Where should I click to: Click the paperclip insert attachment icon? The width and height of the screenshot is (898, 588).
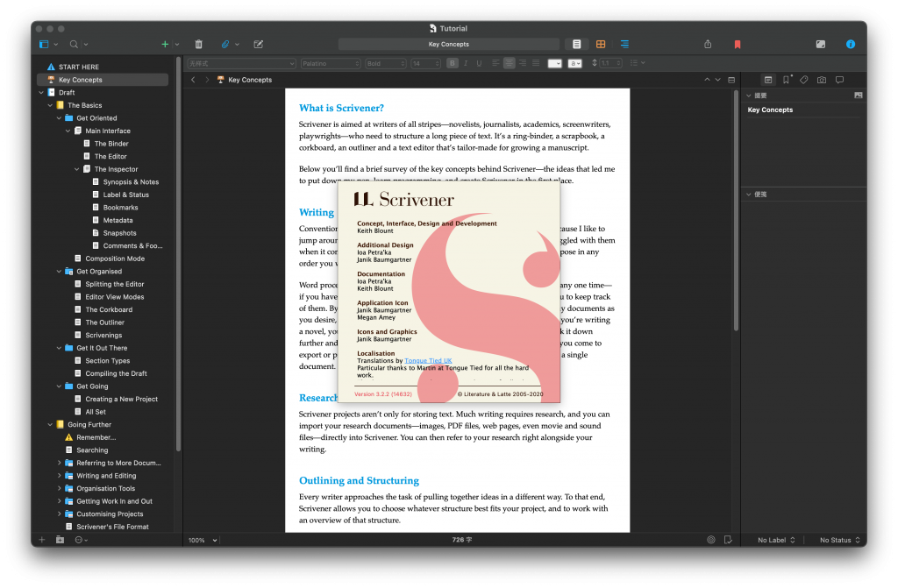click(225, 44)
